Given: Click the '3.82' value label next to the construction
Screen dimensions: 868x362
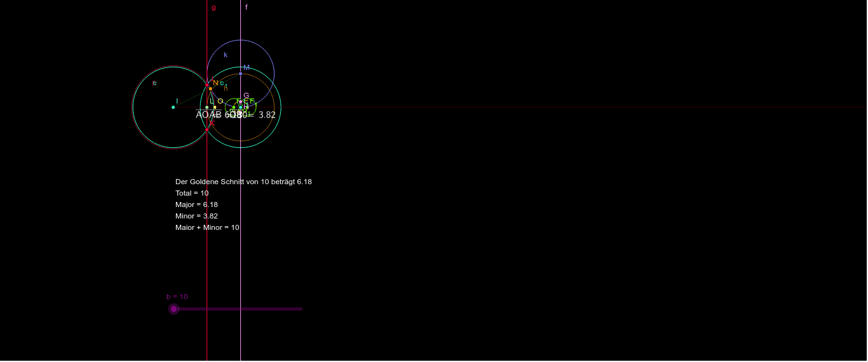Looking at the screenshot, I should click(x=267, y=115).
